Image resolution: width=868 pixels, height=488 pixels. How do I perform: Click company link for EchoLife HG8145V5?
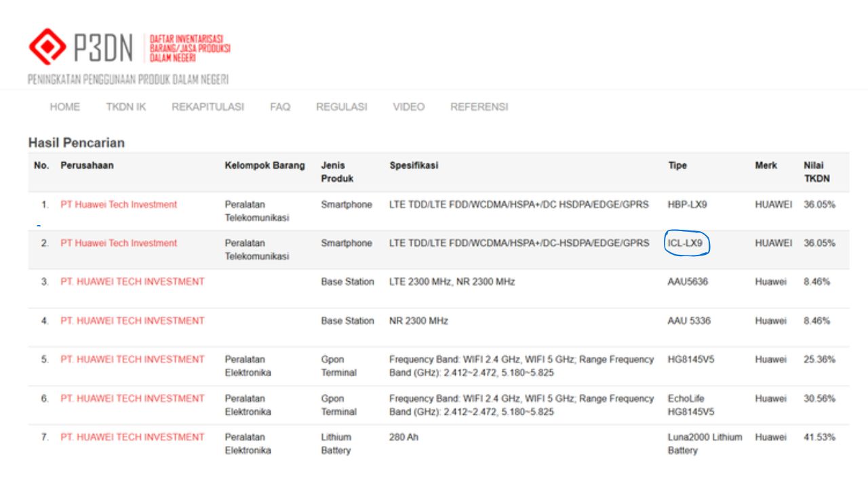pos(132,399)
